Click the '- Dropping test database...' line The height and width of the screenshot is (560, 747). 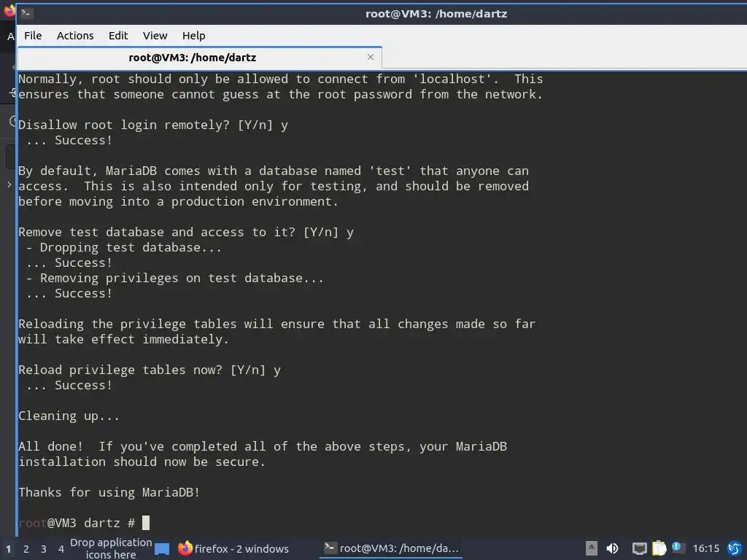[x=124, y=248]
